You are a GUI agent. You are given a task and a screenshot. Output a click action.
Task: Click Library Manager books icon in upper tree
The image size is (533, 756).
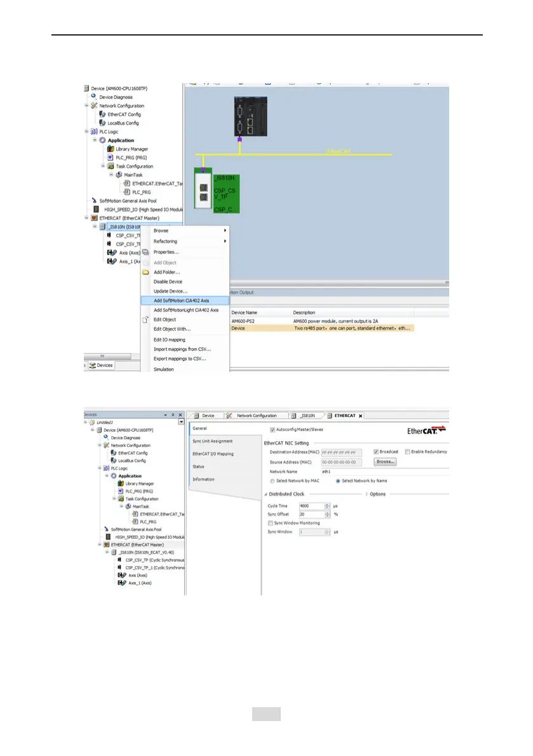pos(111,149)
